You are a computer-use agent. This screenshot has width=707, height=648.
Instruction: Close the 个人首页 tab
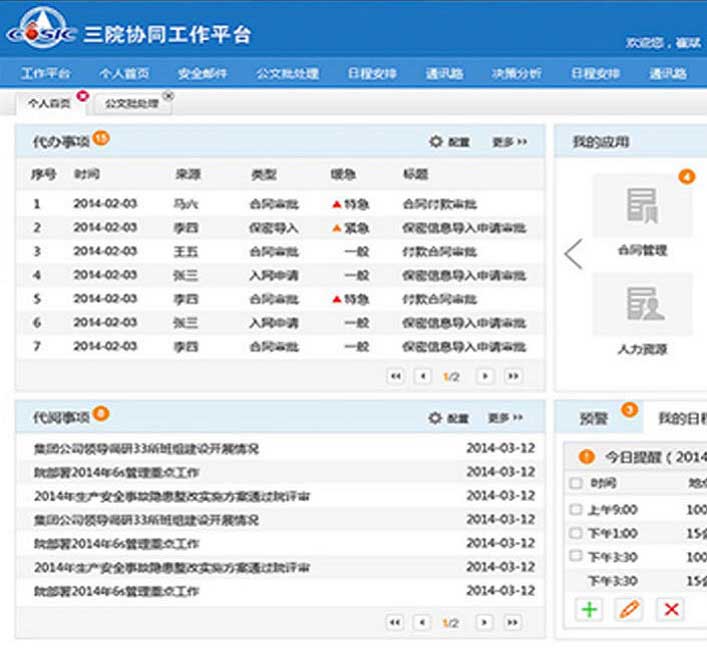[x=82, y=96]
